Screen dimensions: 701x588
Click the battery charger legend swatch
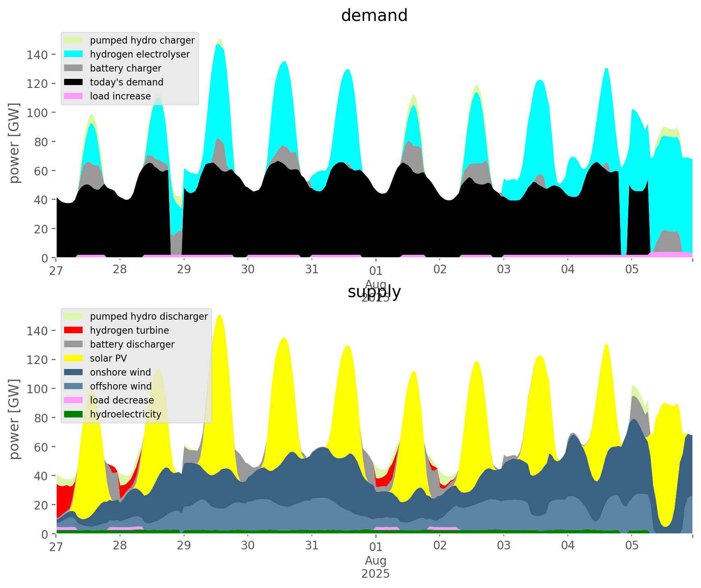[74, 68]
